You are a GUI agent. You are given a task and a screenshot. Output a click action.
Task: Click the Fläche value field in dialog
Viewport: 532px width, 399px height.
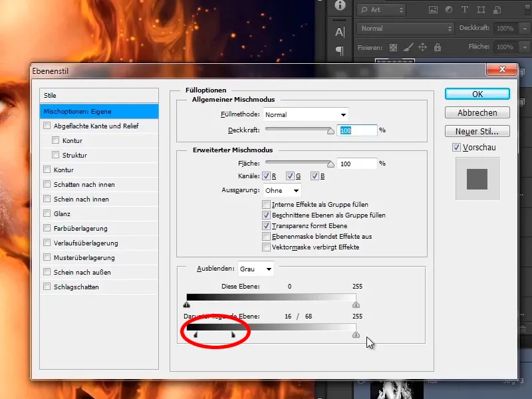click(x=357, y=164)
